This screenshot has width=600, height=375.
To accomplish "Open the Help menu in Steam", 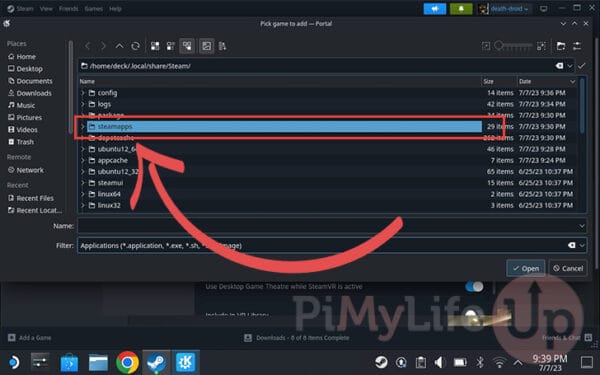I will [115, 8].
